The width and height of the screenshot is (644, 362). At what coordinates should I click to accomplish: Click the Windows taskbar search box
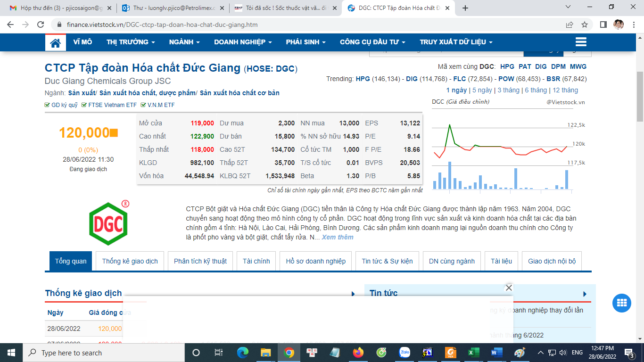[x=103, y=353]
